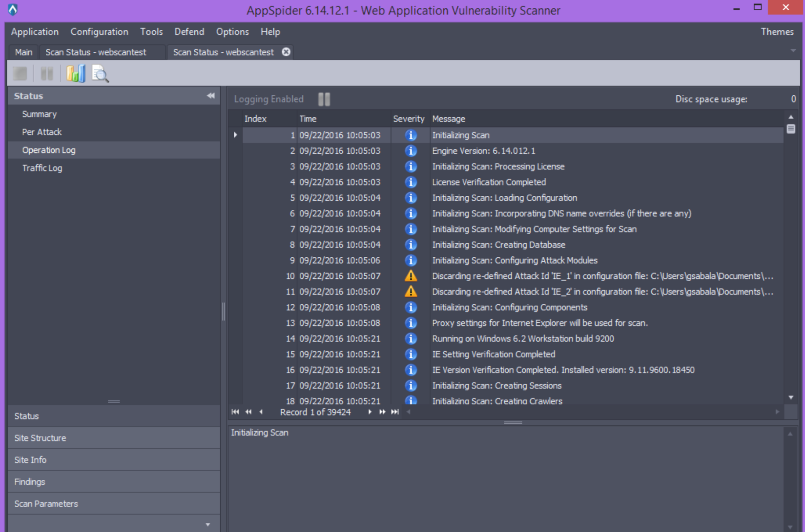Open the Status section in bottom navigation
Screen dimensions: 805x532
(x=114, y=416)
